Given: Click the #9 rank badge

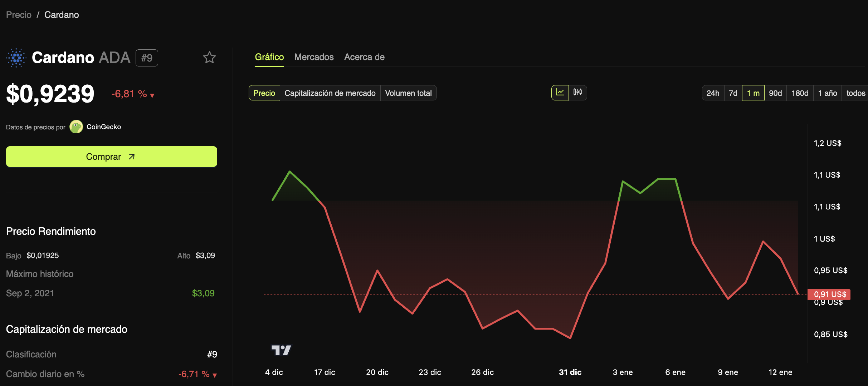Looking at the screenshot, I should coord(147,58).
